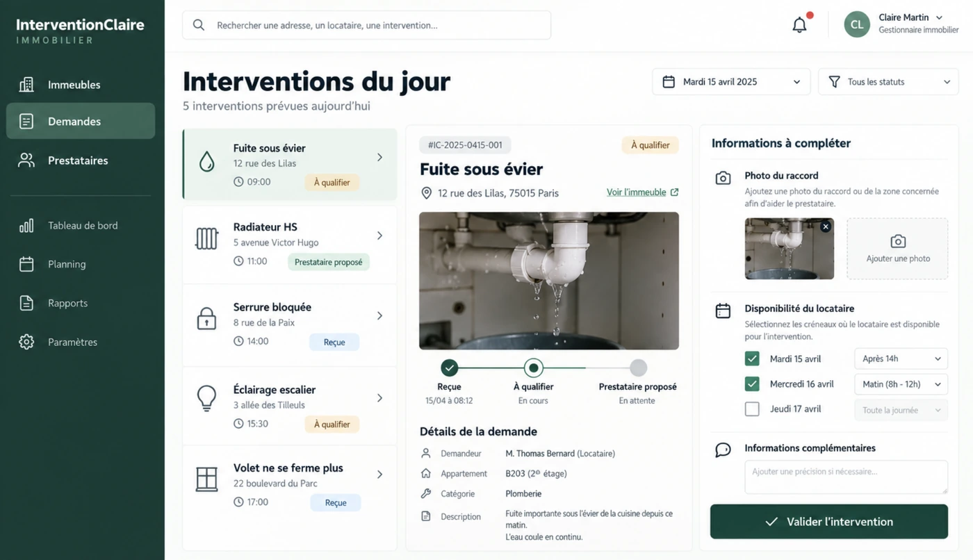
Task: Open the uploaded raccord photo thumbnail
Action: (x=790, y=249)
